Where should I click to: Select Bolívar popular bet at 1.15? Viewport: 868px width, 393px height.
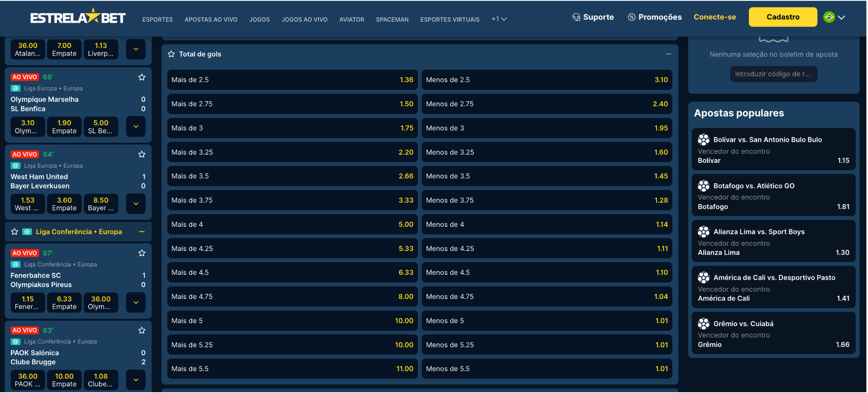pos(774,149)
